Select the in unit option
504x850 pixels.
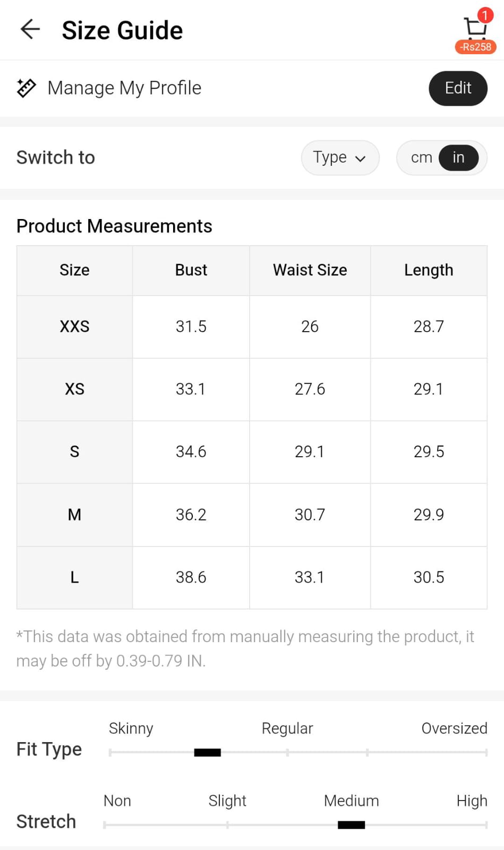click(458, 157)
